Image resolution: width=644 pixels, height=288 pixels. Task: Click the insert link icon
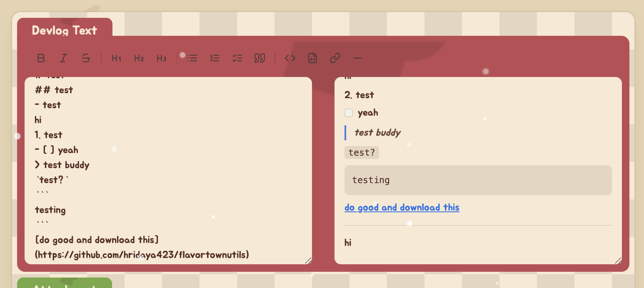click(335, 58)
